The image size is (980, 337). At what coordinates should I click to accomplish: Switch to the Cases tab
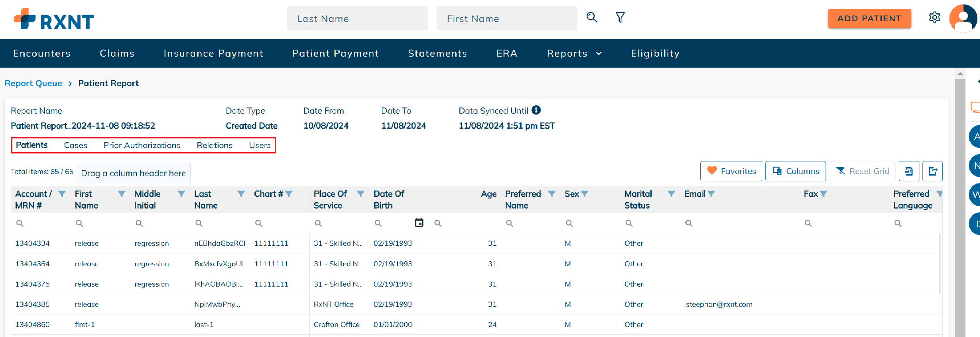tap(76, 146)
